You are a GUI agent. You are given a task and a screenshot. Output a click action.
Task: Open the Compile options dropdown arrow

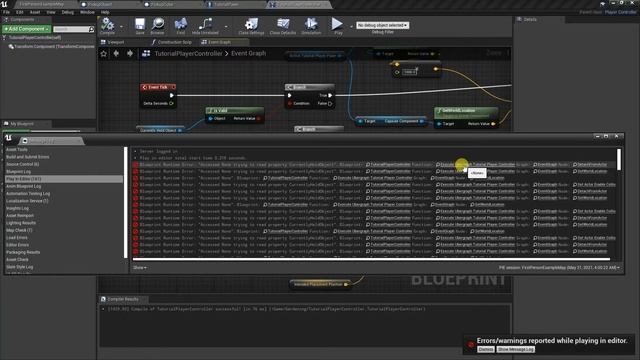[121, 27]
